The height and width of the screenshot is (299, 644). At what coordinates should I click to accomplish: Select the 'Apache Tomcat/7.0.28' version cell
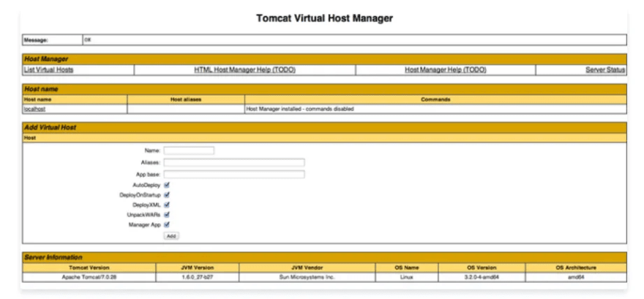coord(89,277)
